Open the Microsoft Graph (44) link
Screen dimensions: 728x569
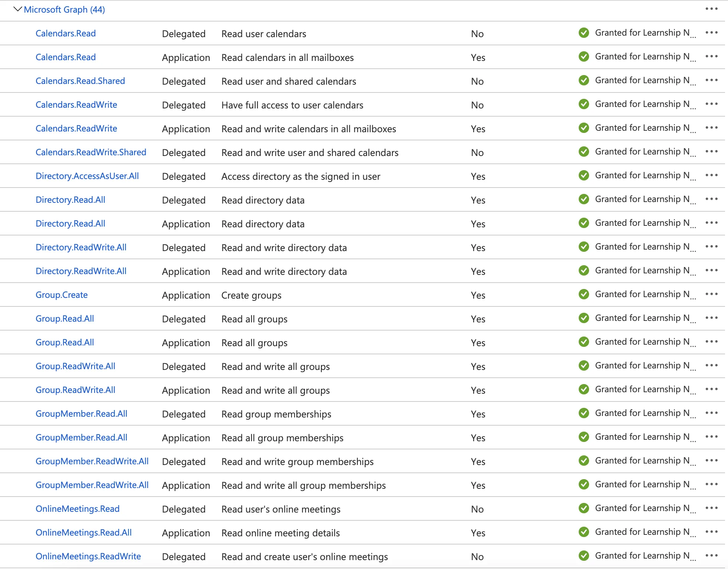[x=64, y=10]
